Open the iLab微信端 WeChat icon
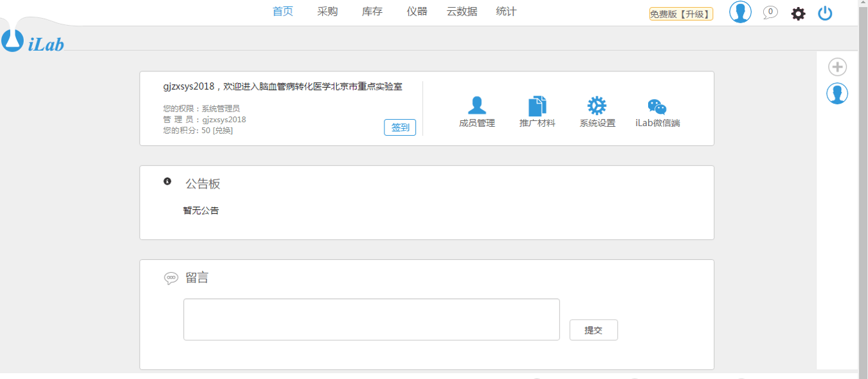Viewport: 868px width, 379px height. (x=657, y=107)
